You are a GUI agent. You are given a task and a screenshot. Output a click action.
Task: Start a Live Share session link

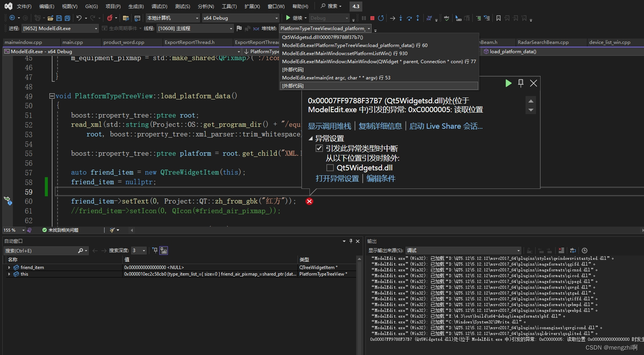pos(446,126)
